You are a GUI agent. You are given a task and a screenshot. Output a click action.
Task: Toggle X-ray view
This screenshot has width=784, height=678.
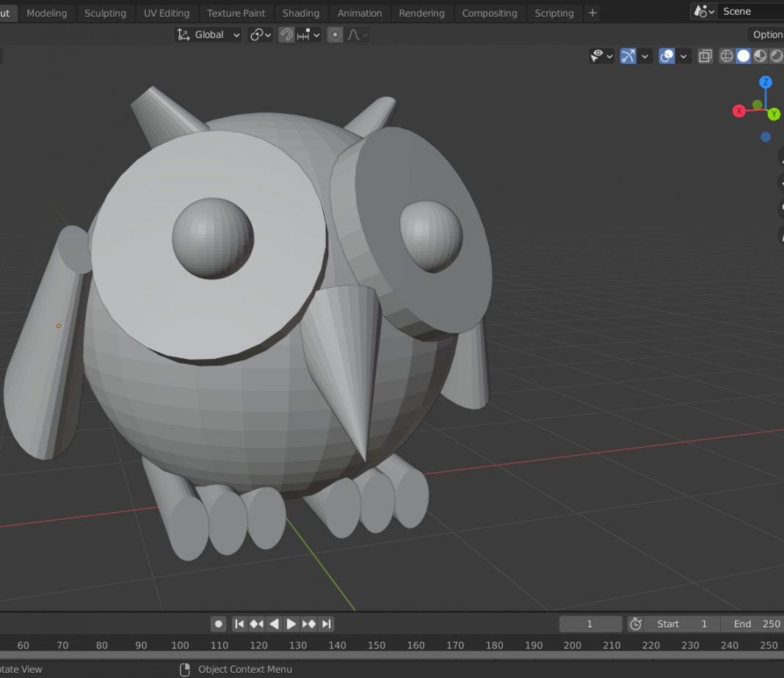tap(705, 56)
